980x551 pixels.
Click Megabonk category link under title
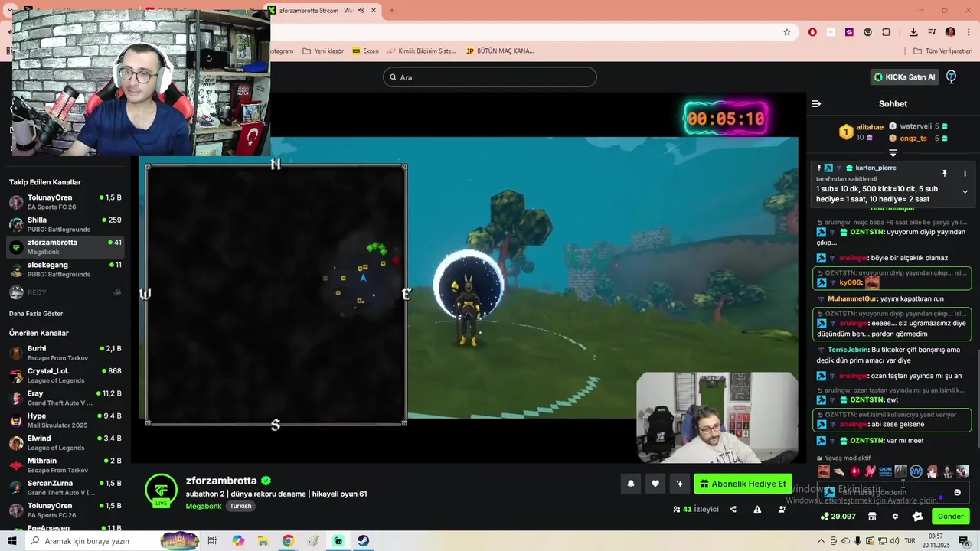(203, 507)
